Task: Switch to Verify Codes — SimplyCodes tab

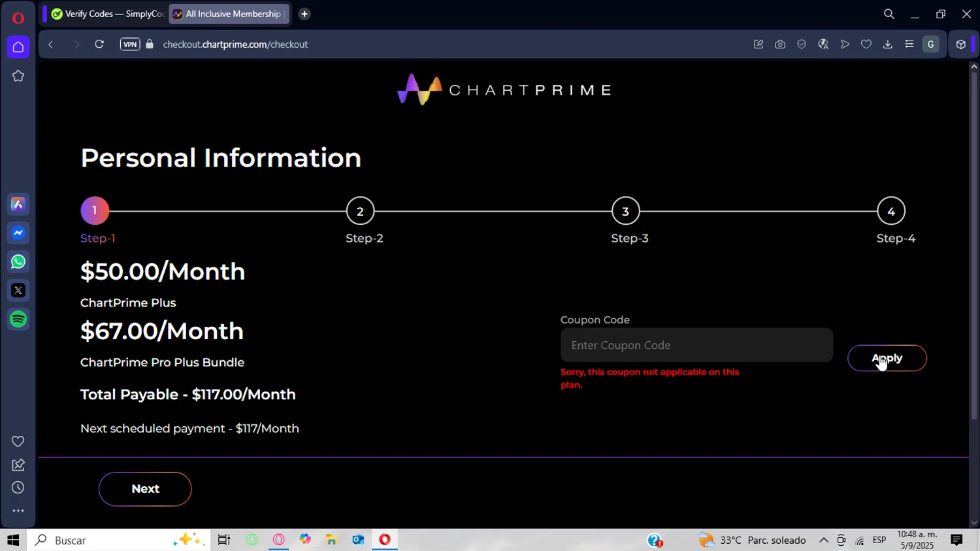Action: click(108, 14)
